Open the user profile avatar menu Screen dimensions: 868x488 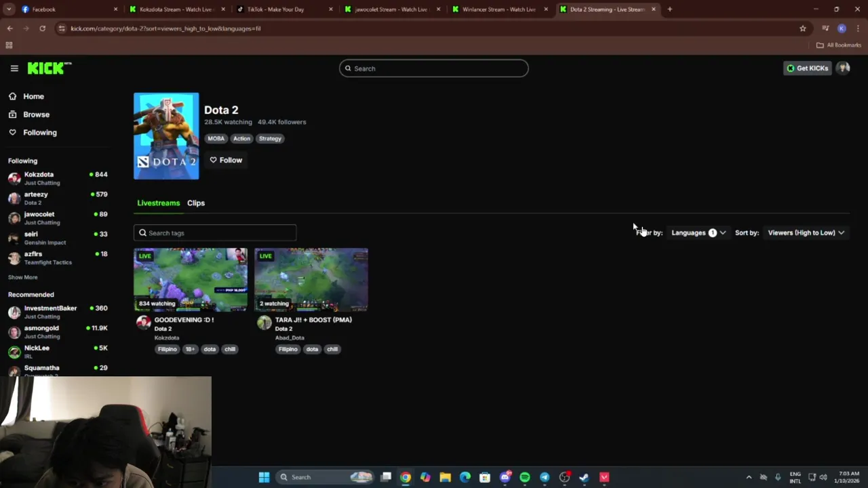click(x=843, y=68)
